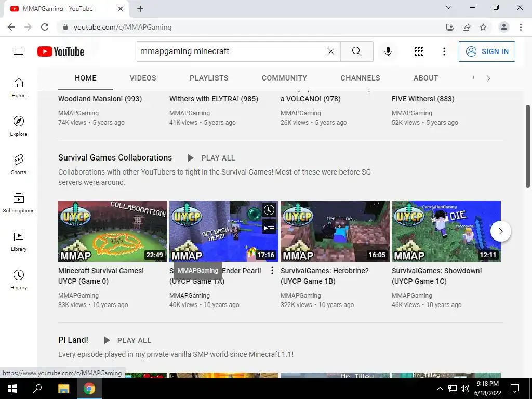Click the magnifier search button
Image resolution: width=532 pixels, height=399 pixels.
[x=356, y=51]
